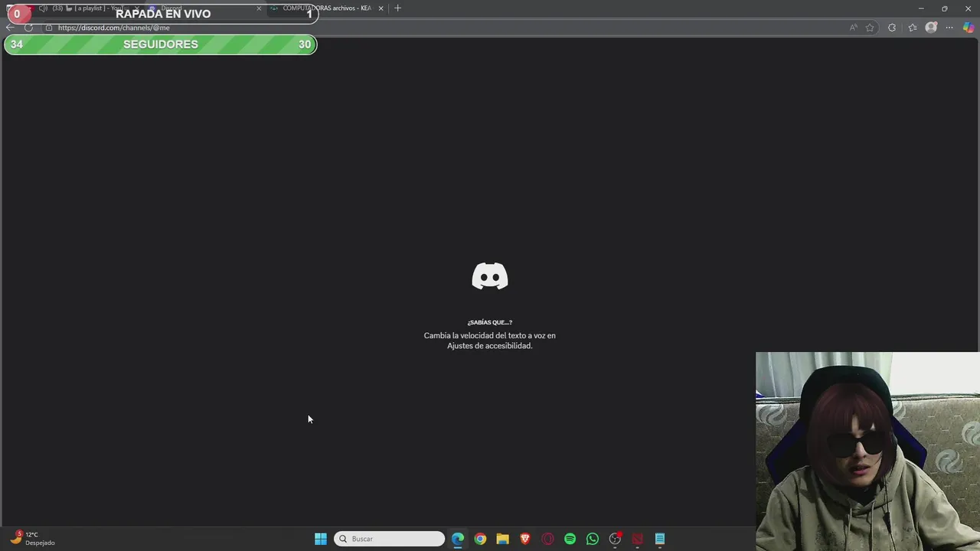Open the weather widget showing 12°C Despejado
Viewport: 980px width, 551px height.
coord(32,539)
